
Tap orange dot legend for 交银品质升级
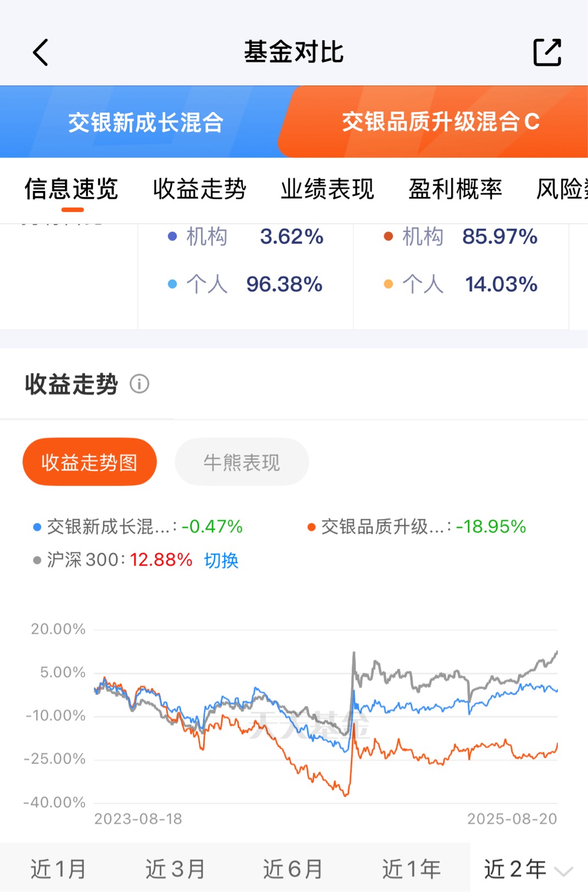click(311, 527)
